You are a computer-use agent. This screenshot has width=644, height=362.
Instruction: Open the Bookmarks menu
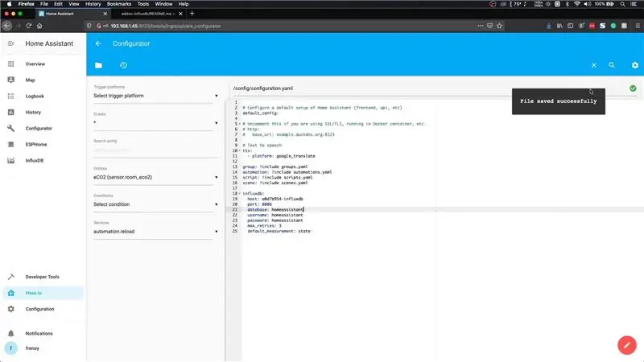tap(119, 4)
